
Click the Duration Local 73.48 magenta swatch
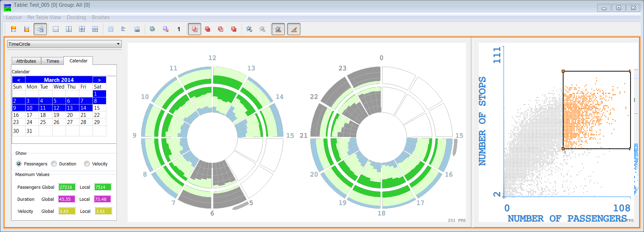click(x=103, y=199)
